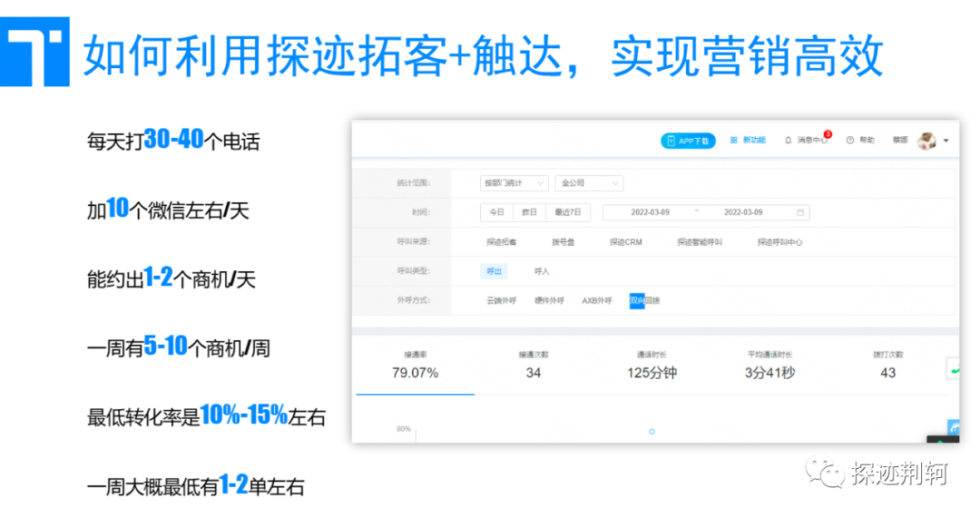980x517 pixels.
Task: Expand the account menu arrow beside avatar
Action: (x=946, y=141)
